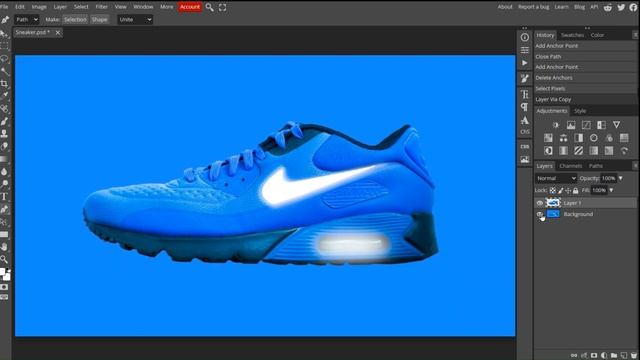Image resolution: width=640 pixels, height=360 pixels.
Task: Select the Type tool
Action: (4, 196)
